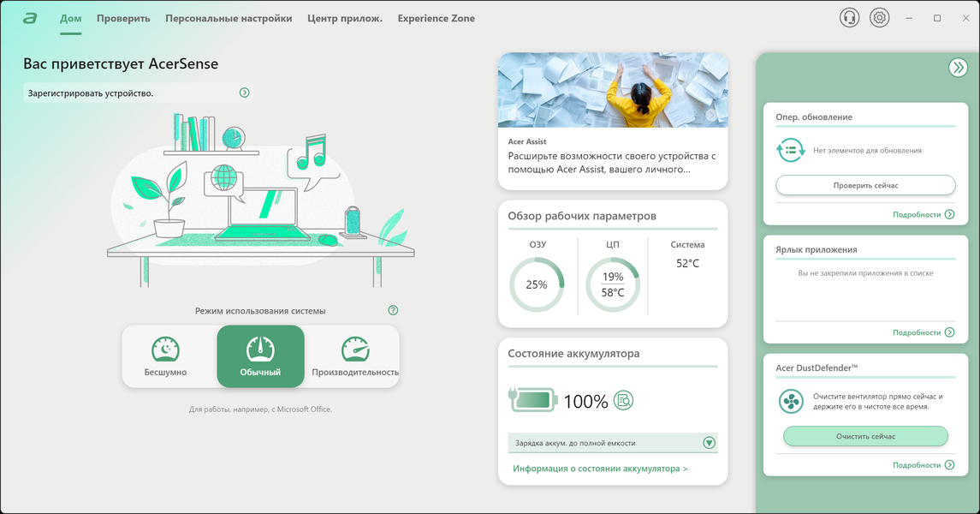Image resolution: width=980 pixels, height=514 pixels.
Task: Close the AcerSense window
Action: [965, 18]
